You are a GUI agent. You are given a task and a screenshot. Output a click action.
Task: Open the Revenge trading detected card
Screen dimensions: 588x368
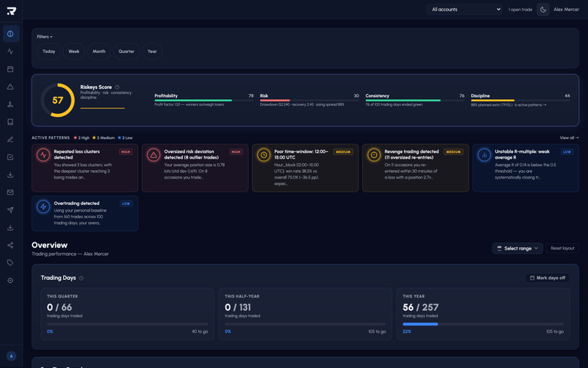(x=415, y=168)
